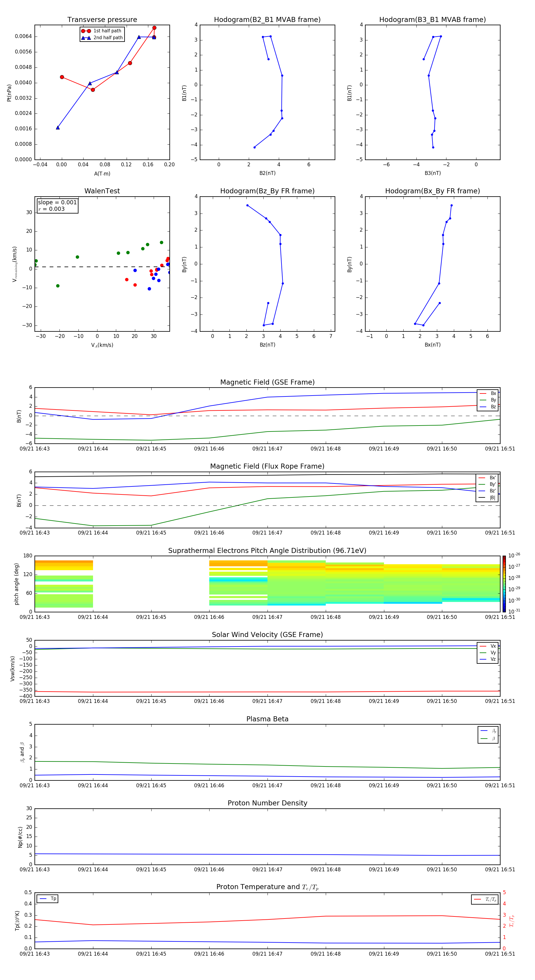Click the "Tp(10^6K)" y-axis label

pos(17,921)
